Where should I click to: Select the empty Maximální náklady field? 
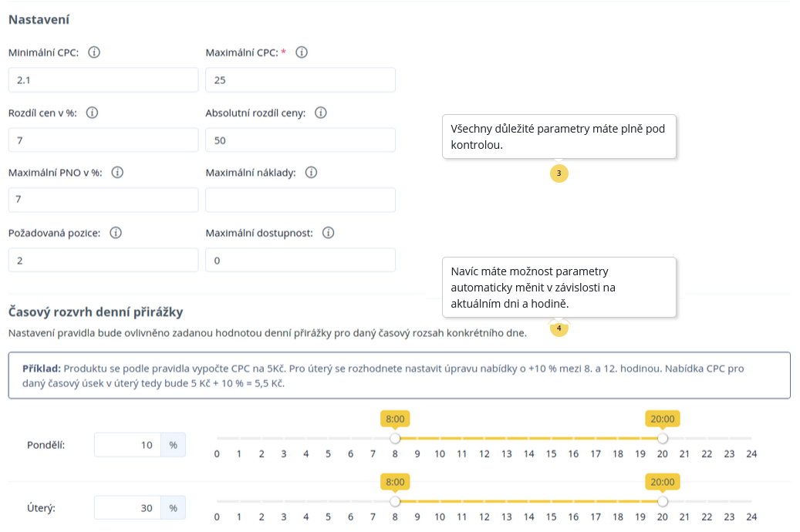[300, 200]
